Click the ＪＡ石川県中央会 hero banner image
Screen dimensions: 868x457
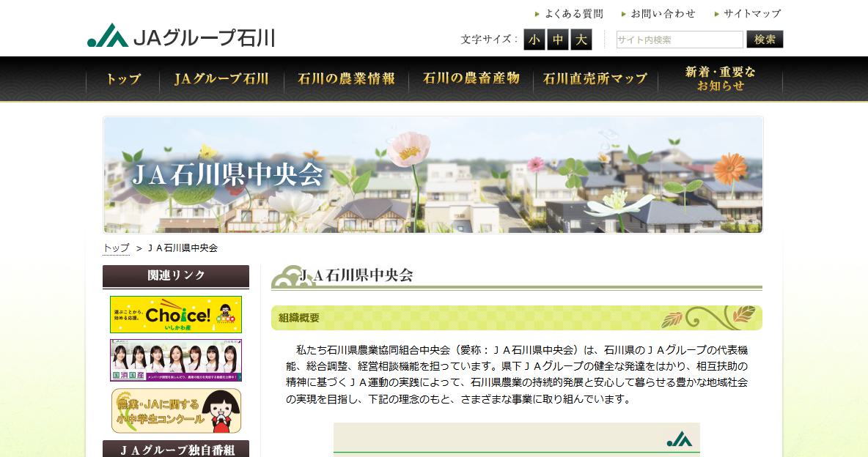click(433, 174)
